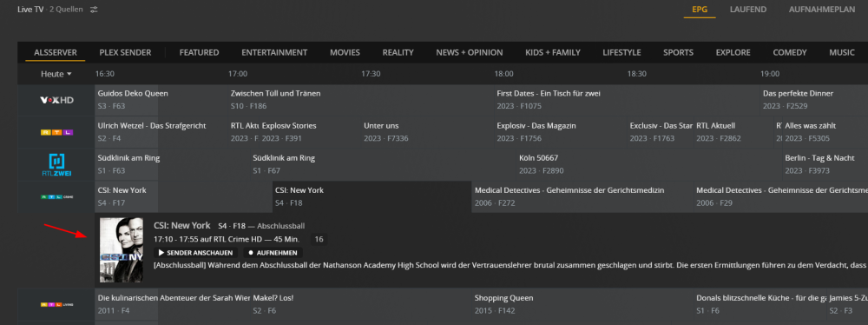Select the RTL ZWEI channel logo
The image size is (868, 325).
[x=56, y=165]
